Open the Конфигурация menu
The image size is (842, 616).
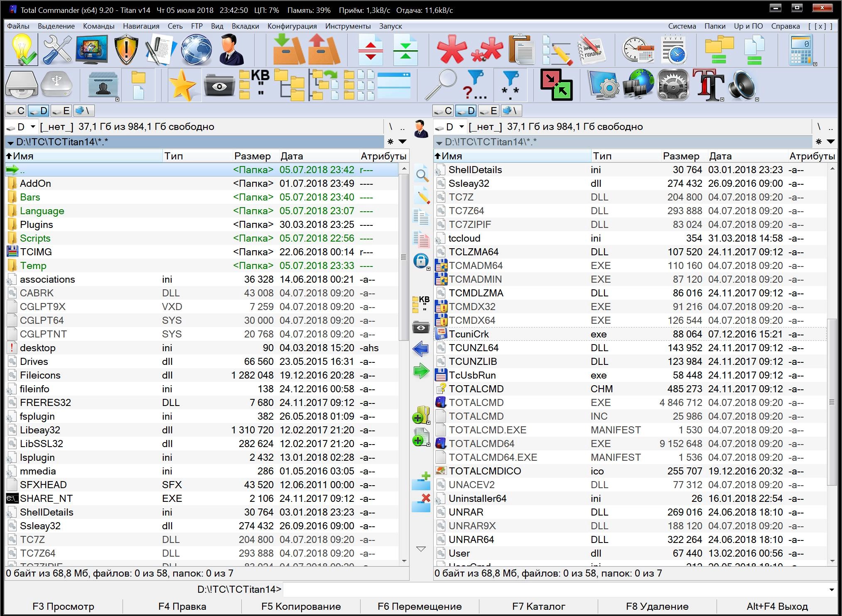point(292,26)
